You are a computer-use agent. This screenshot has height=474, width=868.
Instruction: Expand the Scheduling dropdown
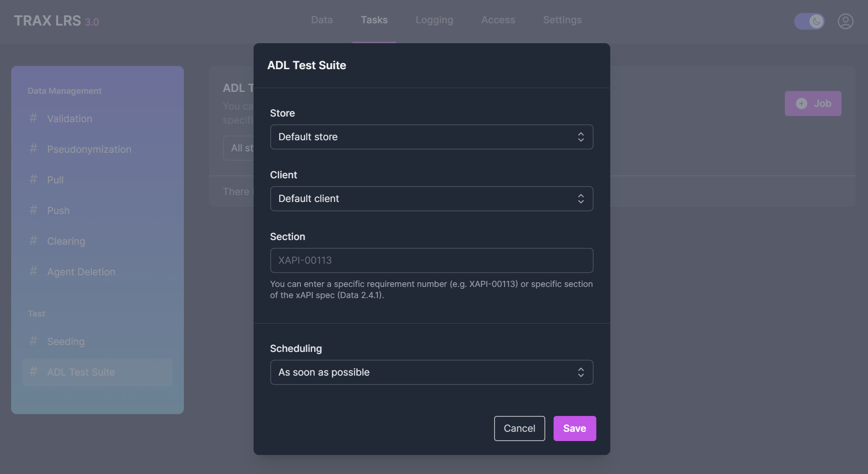pos(431,372)
